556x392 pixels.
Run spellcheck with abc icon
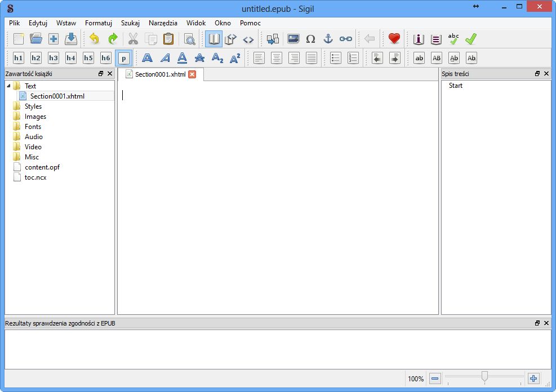click(x=453, y=39)
